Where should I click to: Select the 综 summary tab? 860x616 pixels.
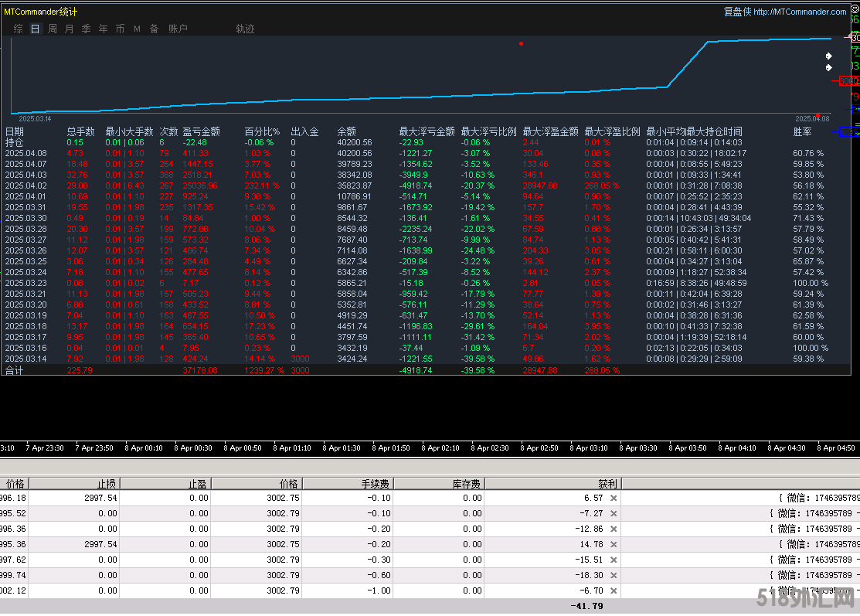pos(19,29)
